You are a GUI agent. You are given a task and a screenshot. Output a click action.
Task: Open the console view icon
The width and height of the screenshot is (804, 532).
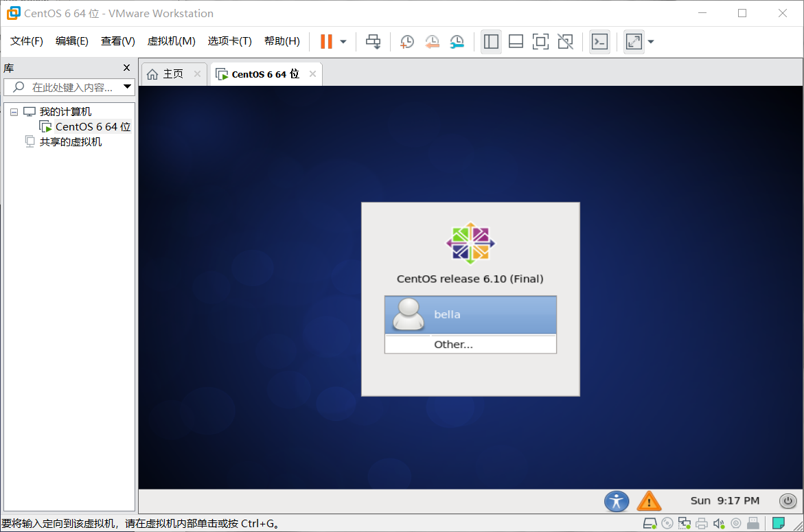[x=599, y=41]
